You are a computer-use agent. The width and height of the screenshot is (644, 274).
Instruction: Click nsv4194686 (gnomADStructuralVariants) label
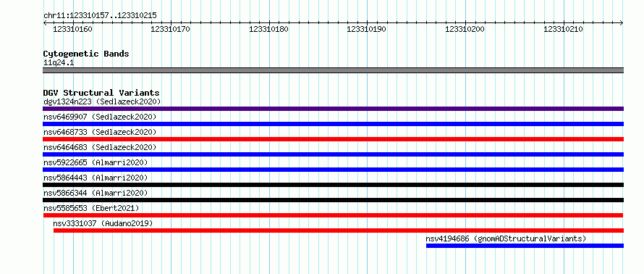[506, 238]
